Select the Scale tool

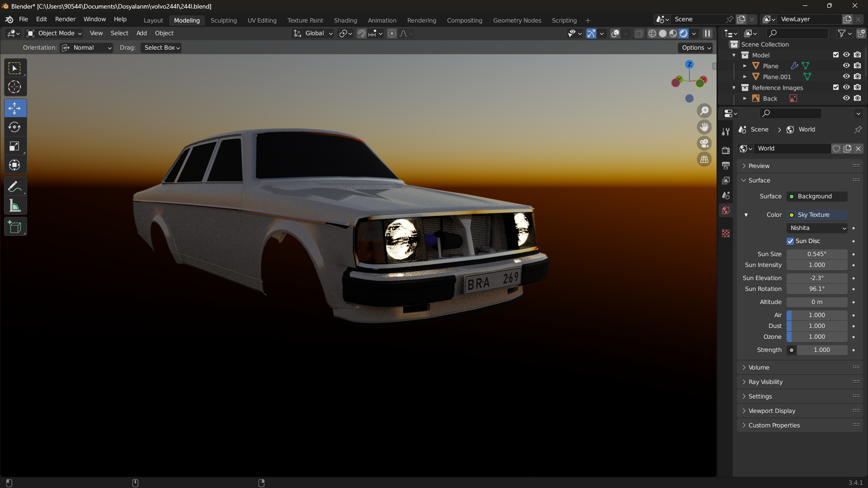[x=14, y=146]
